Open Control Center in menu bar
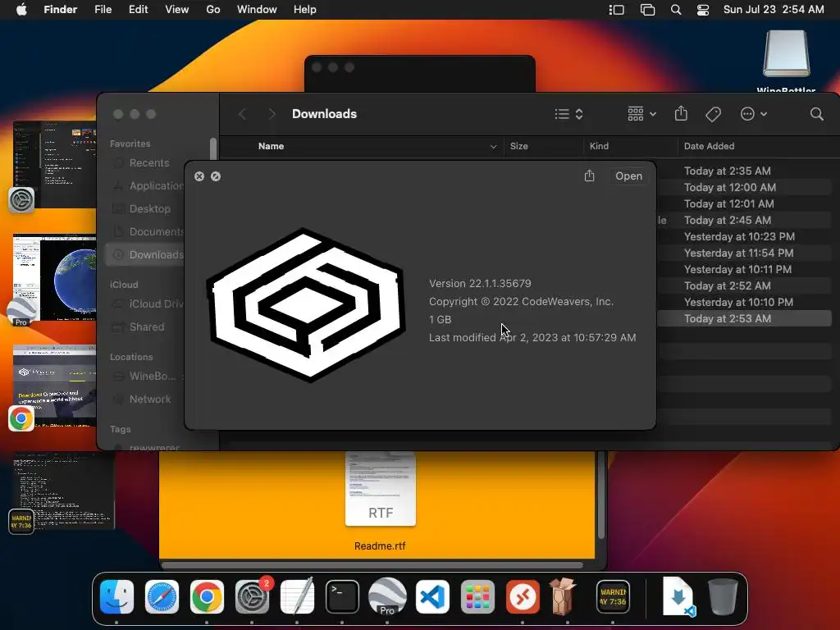 [703, 10]
